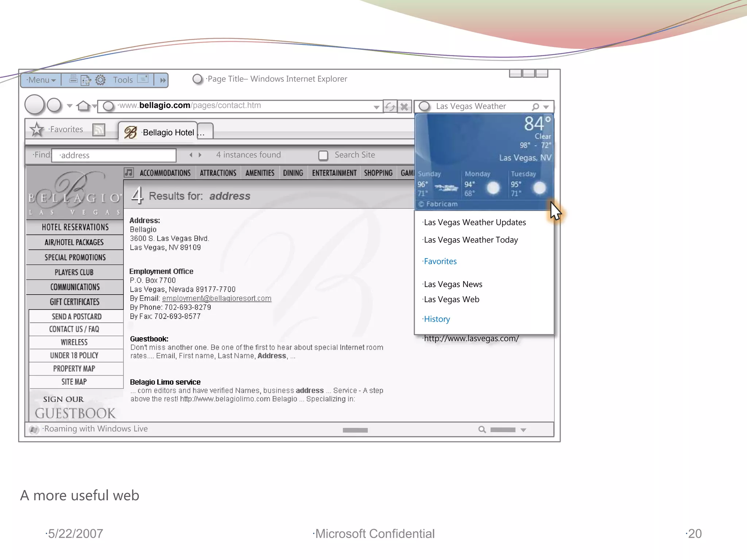Open the zoom level dropdown arrow
Screen dimensions: 747x560
(x=523, y=430)
